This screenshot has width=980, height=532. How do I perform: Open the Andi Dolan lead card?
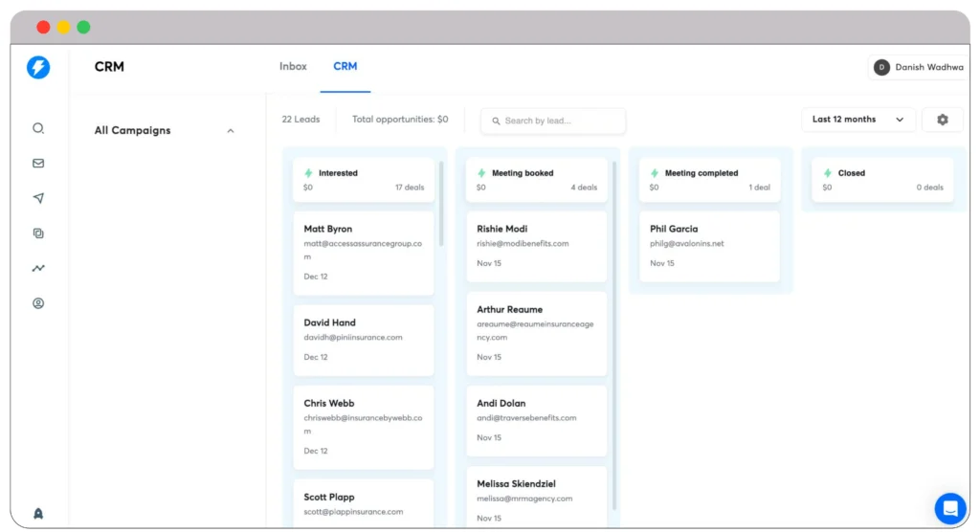[536, 421]
